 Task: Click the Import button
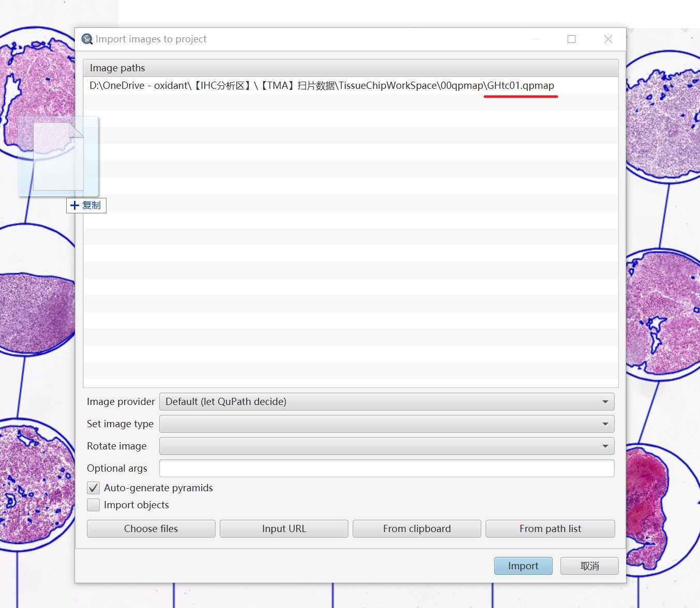(x=523, y=566)
